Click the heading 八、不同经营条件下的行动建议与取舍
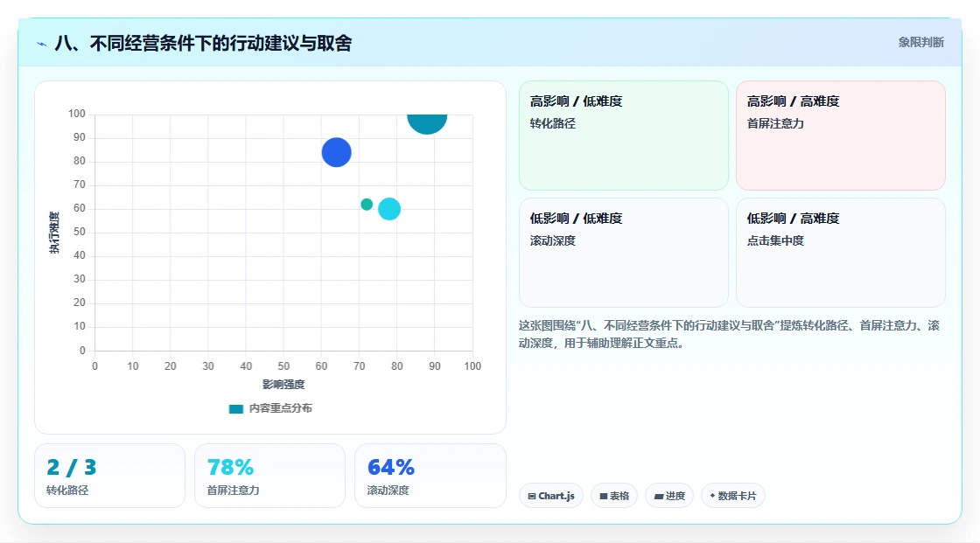This screenshot has width=980, height=543. click(x=203, y=43)
